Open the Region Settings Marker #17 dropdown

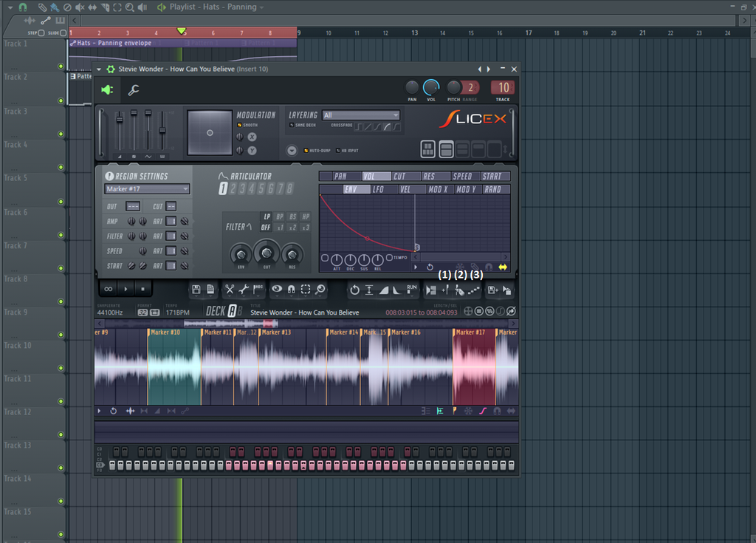coord(145,188)
